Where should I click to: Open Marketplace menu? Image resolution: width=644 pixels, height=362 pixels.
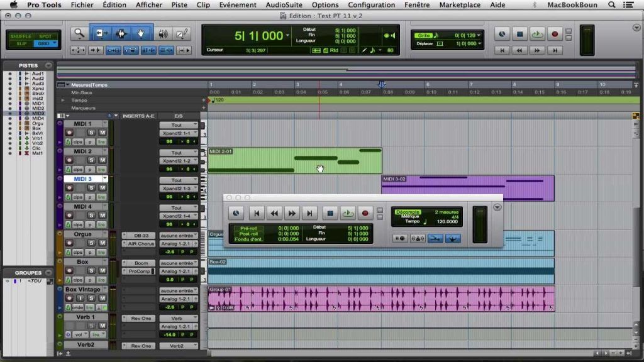click(x=460, y=5)
